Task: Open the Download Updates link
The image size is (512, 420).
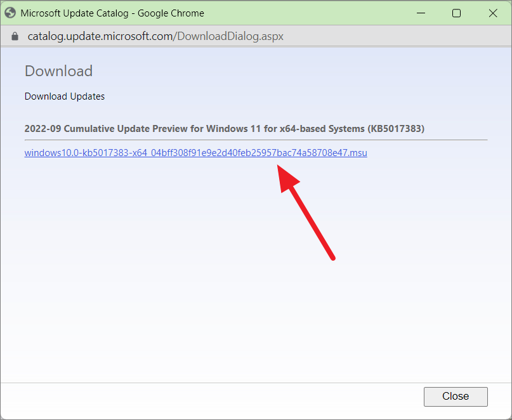Action: pos(64,96)
